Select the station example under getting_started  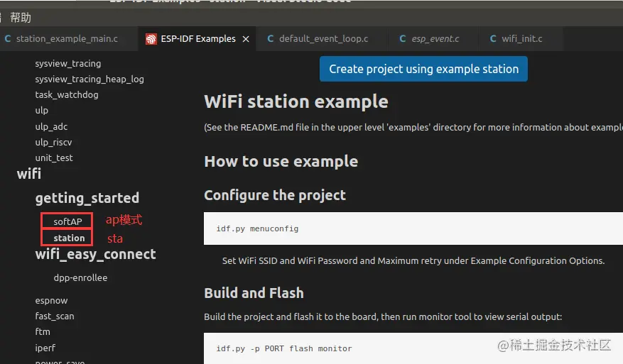click(x=69, y=238)
